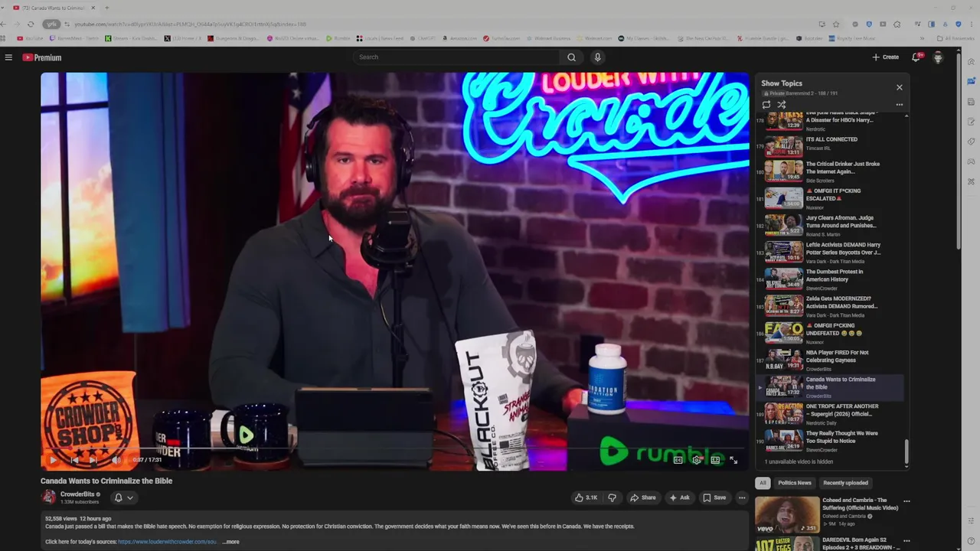Share the video
The width and height of the screenshot is (980, 551).
(x=643, y=497)
